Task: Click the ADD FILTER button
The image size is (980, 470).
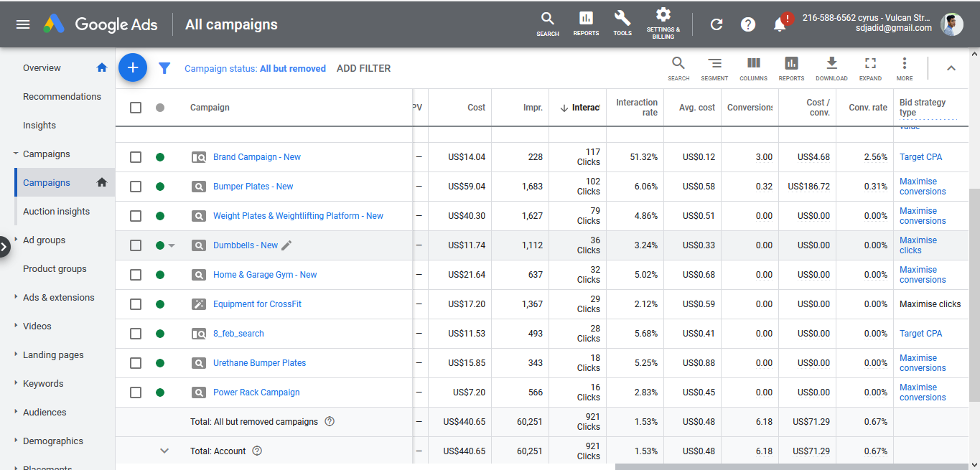Action: (x=363, y=69)
